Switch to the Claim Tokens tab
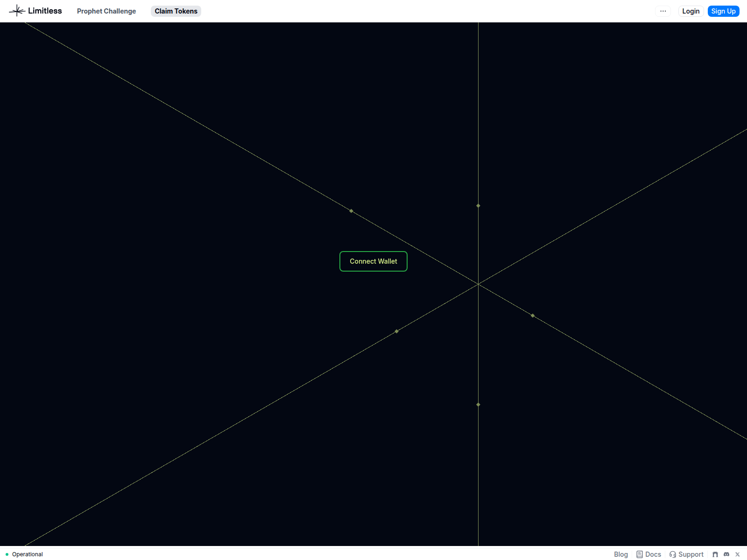The image size is (747, 560). click(x=176, y=11)
